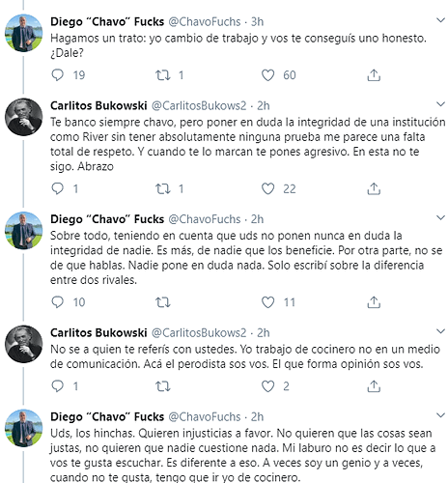Like the tweet with 11 likes
Viewport: 448px width, 483px height.
[x=267, y=302]
